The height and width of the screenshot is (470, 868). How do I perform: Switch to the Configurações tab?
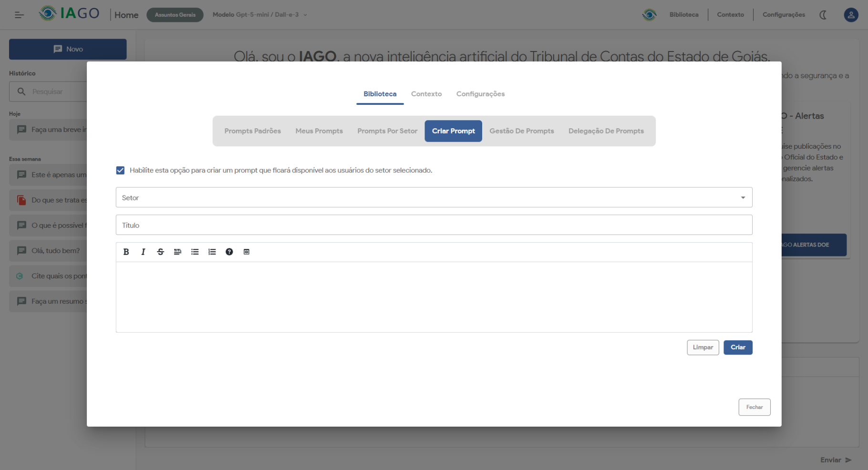point(480,94)
